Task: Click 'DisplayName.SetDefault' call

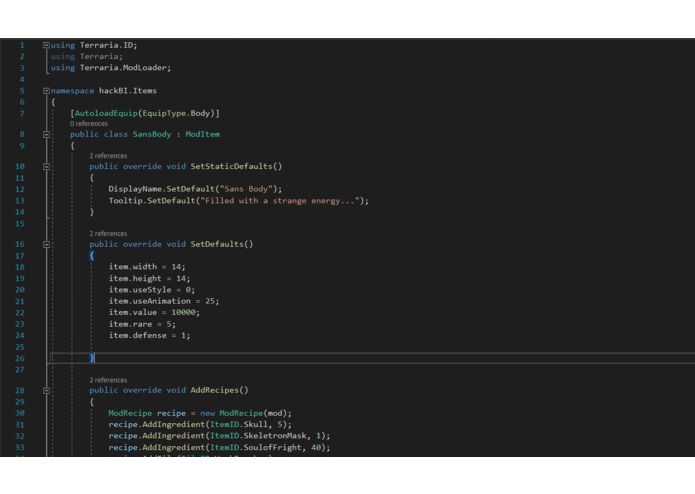Action: point(161,189)
